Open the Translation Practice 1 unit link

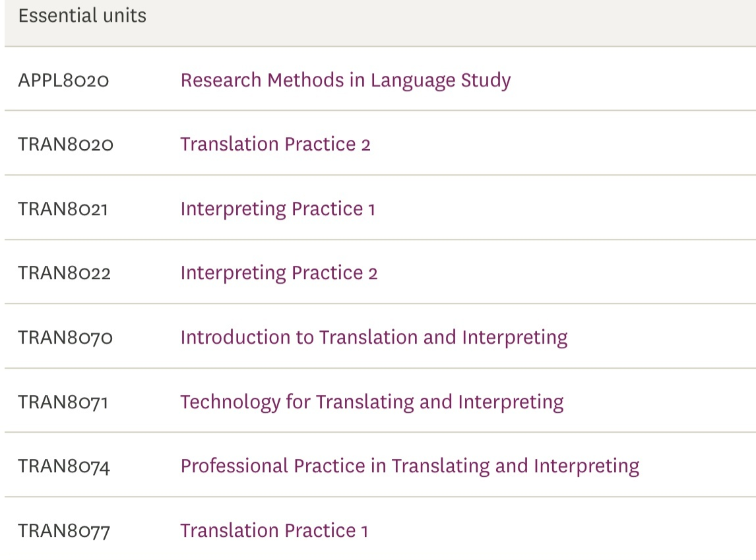point(274,530)
